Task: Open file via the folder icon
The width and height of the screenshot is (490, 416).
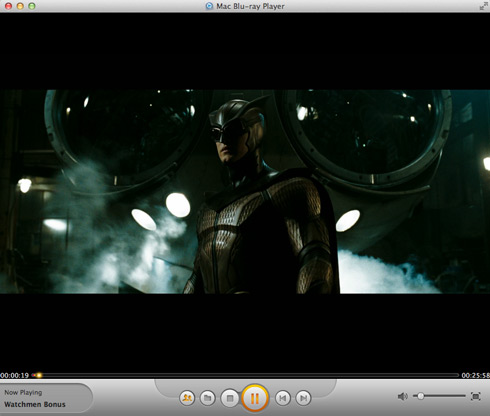Action: [x=208, y=398]
